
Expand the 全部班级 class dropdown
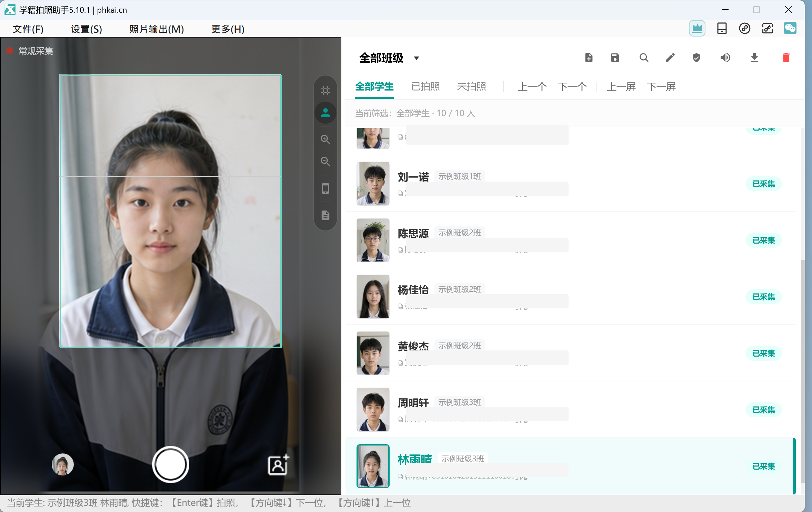389,58
